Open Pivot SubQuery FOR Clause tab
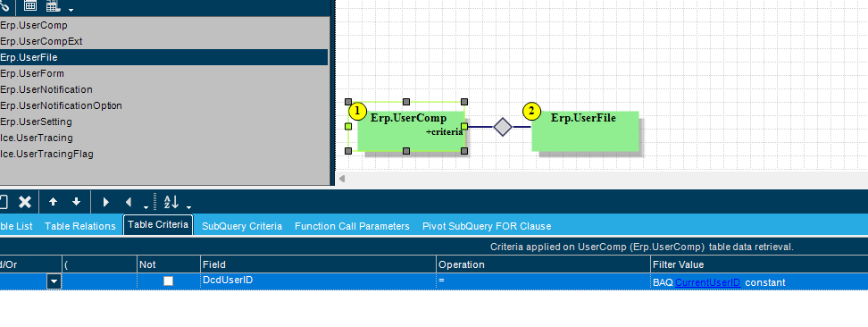This screenshot has width=868, height=327. click(x=487, y=226)
